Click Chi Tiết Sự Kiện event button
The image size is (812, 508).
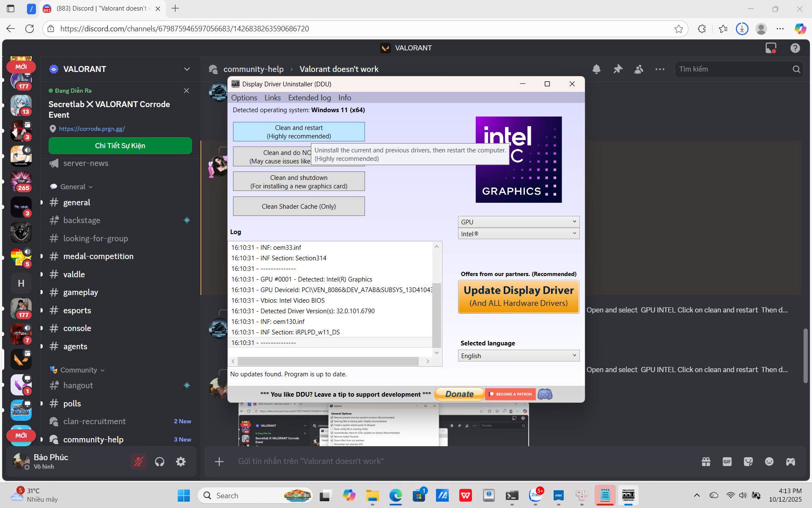[120, 146]
